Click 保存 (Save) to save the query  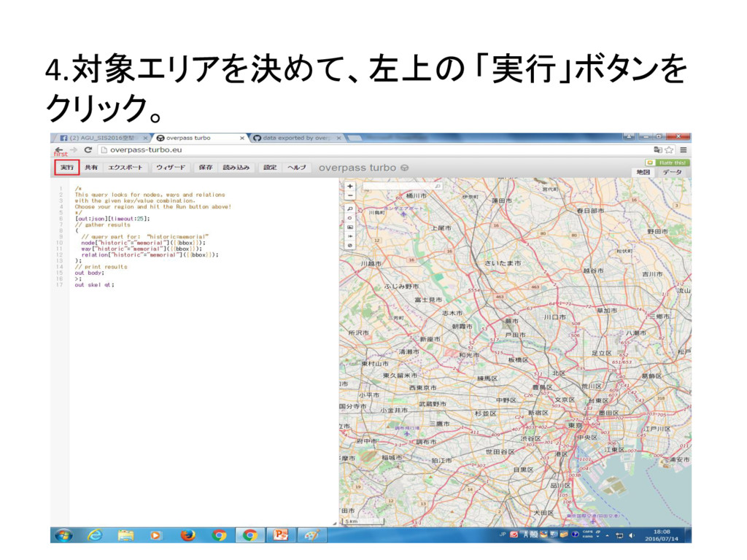click(x=206, y=167)
